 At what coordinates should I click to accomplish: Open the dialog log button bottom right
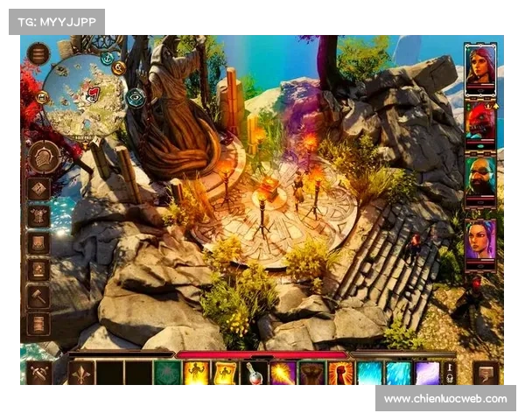click(x=486, y=373)
